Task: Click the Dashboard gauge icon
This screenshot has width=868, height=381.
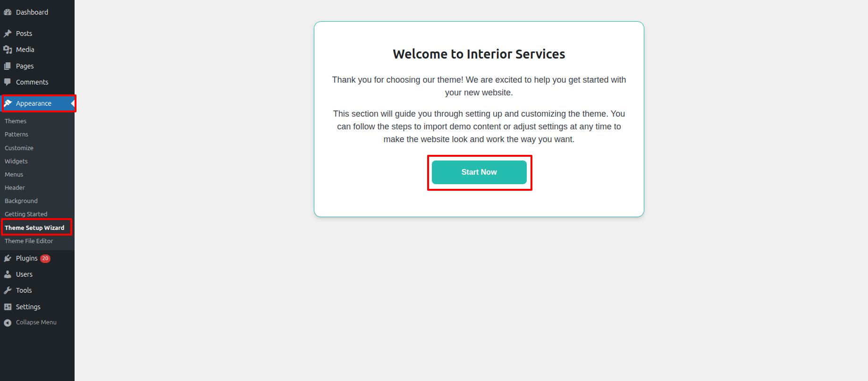Action: (x=8, y=12)
